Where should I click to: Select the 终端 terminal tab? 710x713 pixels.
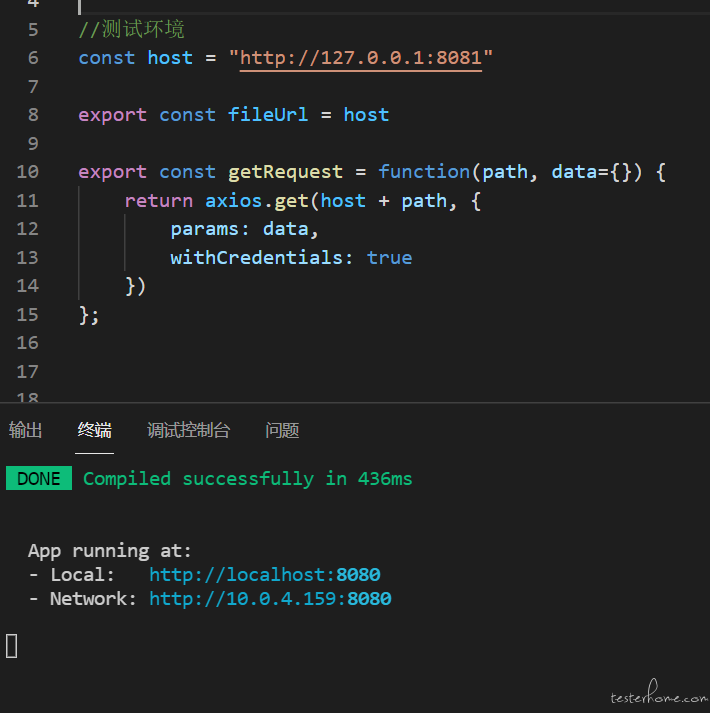click(94, 430)
